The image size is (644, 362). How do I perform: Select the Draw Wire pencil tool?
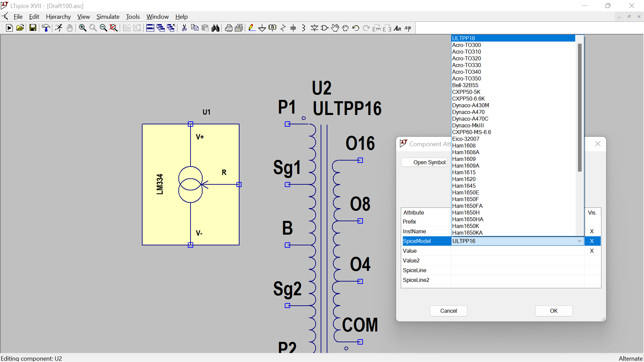click(252, 28)
